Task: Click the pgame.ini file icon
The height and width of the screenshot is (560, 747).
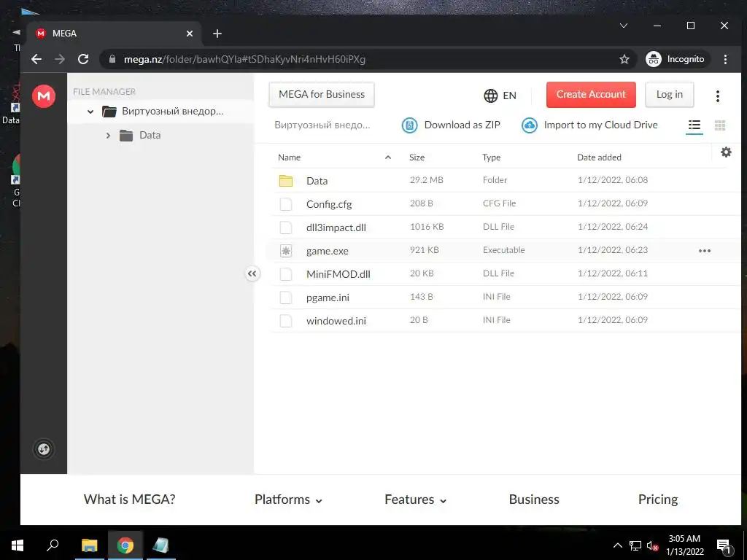Action: click(x=286, y=297)
